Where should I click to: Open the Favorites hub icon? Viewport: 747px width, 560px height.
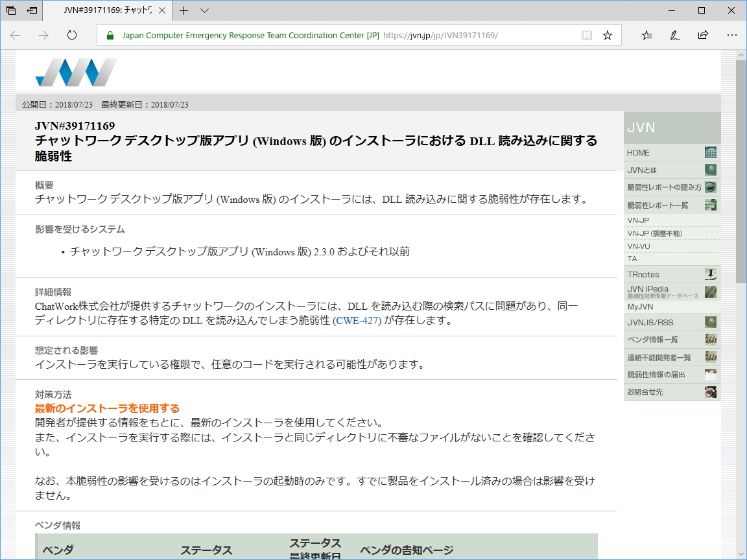click(x=646, y=35)
